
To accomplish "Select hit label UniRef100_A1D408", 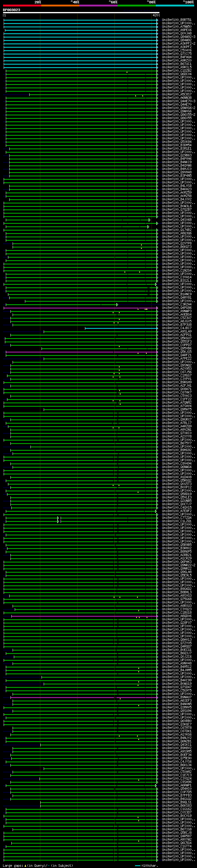I will click(176, 477).
